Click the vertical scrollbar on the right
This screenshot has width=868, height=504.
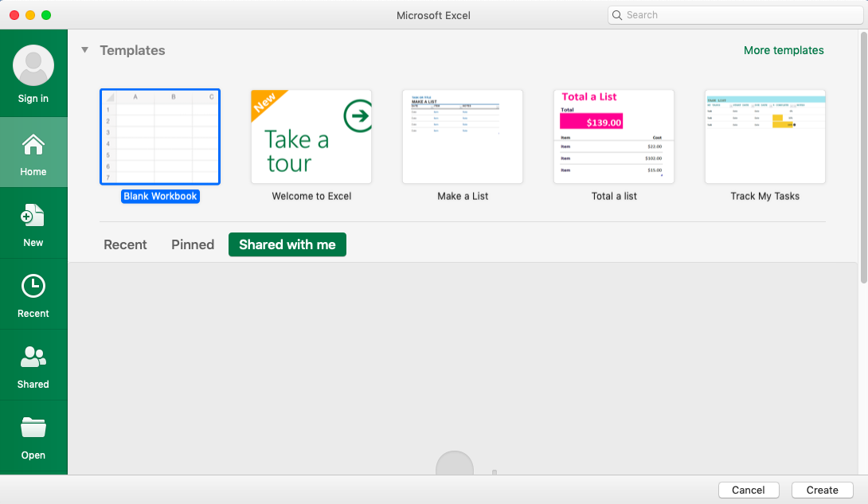863,158
